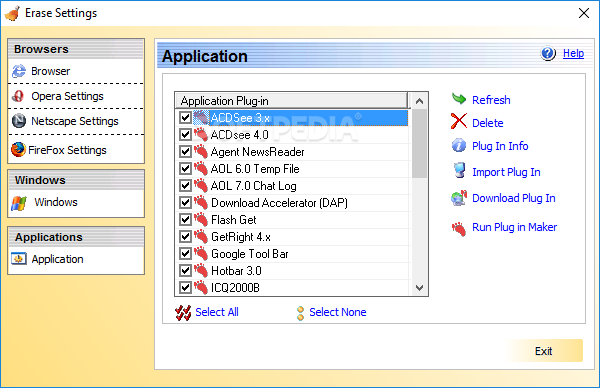The width and height of the screenshot is (600, 388).
Task: Open Netscape Settings in sidebar
Action: 75,121
